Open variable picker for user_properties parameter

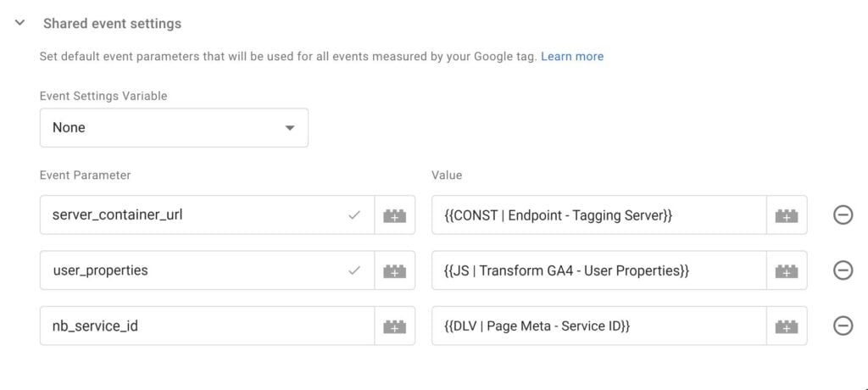(395, 270)
